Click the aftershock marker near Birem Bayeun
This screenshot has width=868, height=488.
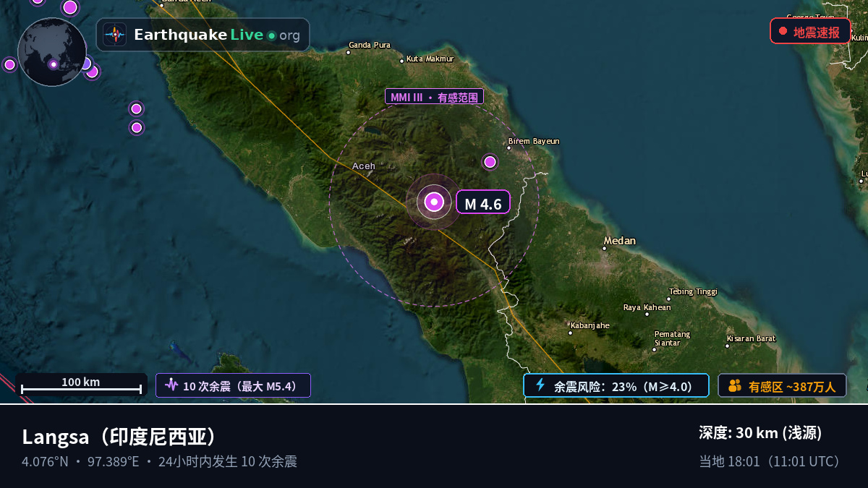tap(490, 162)
